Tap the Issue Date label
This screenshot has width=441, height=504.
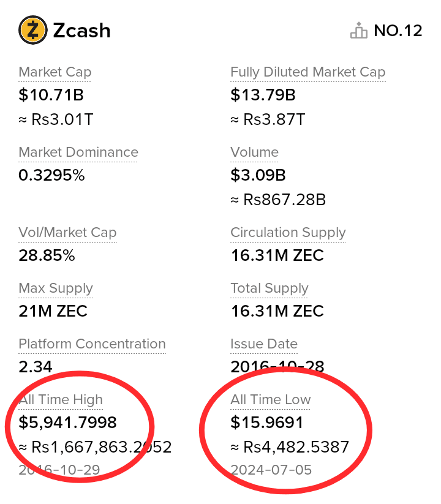[x=263, y=344]
